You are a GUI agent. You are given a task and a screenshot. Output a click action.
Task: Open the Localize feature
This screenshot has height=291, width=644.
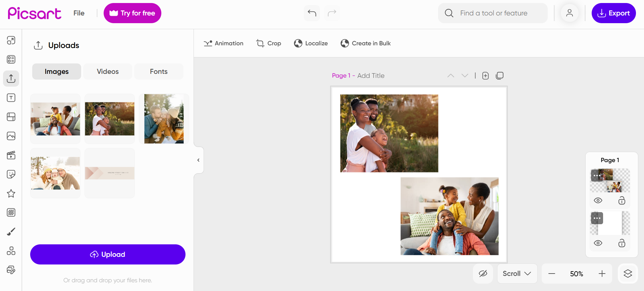311,43
